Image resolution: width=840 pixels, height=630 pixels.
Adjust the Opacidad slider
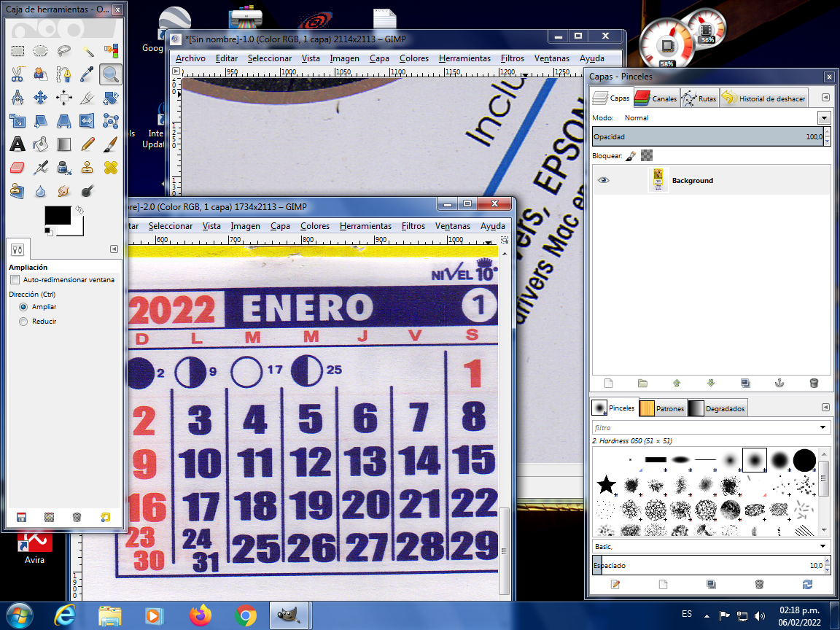tap(708, 136)
